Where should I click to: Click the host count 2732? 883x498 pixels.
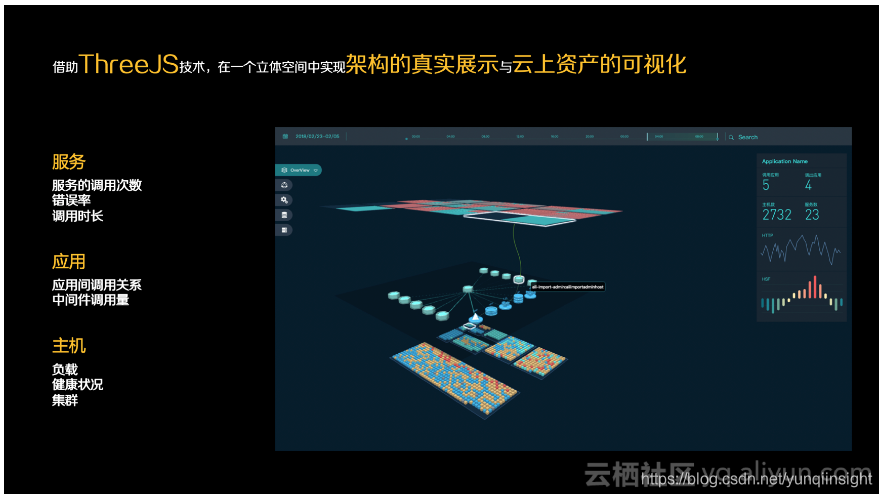(777, 215)
